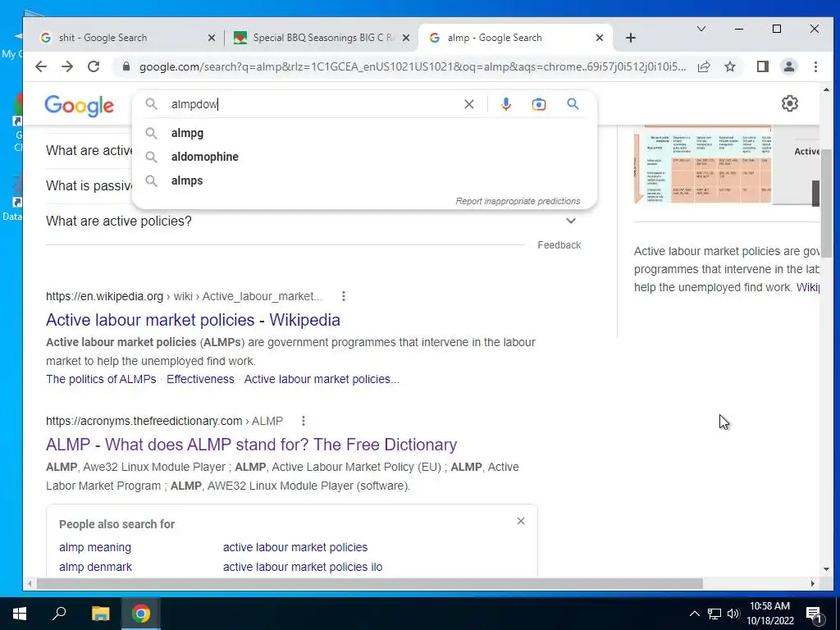The image size is (840, 630).
Task: Open options for Wikipedia result
Action: 344,296
